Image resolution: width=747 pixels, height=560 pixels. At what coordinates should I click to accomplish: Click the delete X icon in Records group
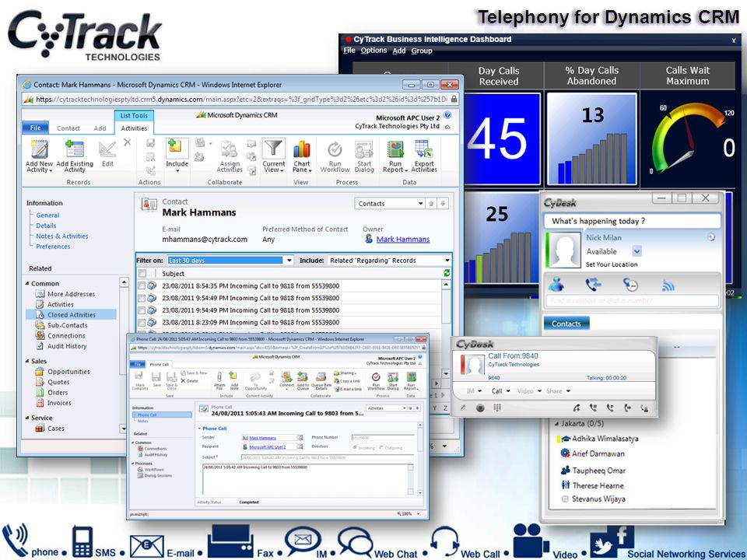pos(127,142)
